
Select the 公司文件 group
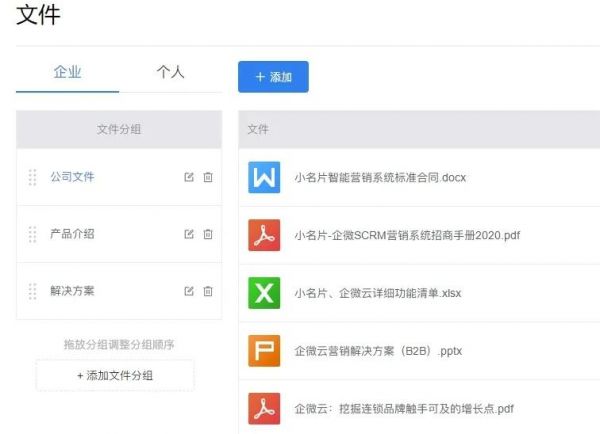tap(73, 177)
